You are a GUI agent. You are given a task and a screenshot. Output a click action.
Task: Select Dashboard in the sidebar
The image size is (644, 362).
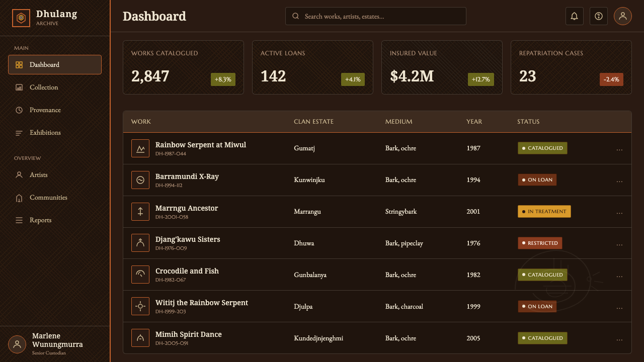pos(55,65)
